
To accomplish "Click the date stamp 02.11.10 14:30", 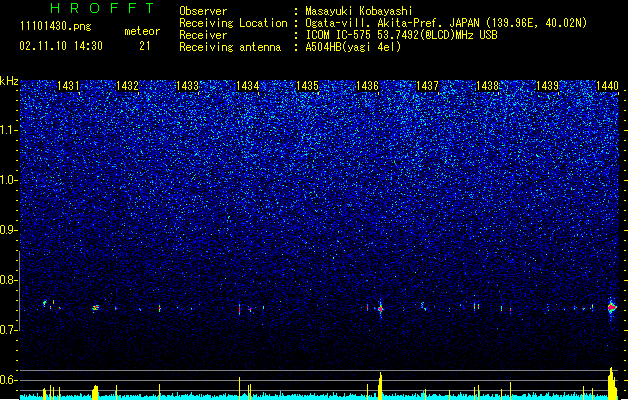I will [61, 46].
